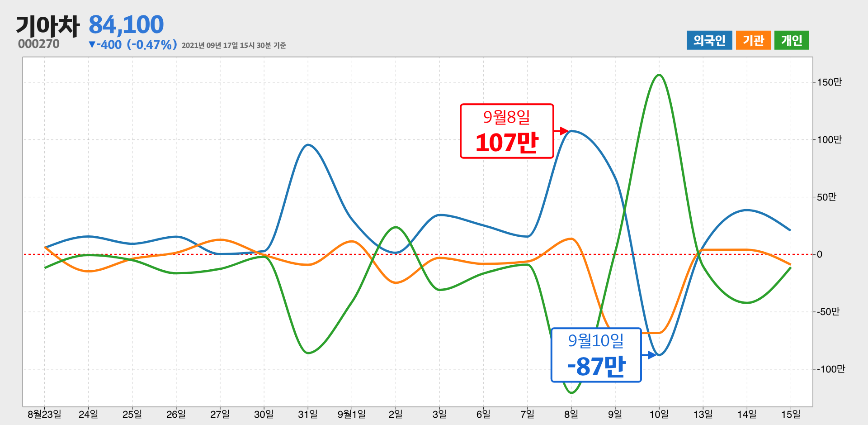Click the blue line trough at 10일
The height and width of the screenshot is (425, 868).
[659, 355]
